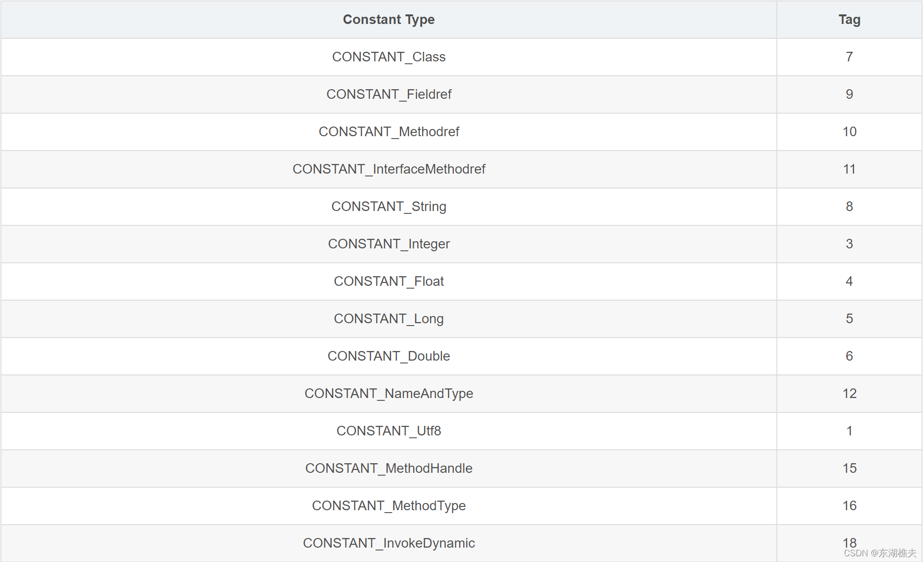Click tag value 7 for CONSTANT_Class
Image resolution: width=924 pixels, height=562 pixels.
click(x=849, y=57)
